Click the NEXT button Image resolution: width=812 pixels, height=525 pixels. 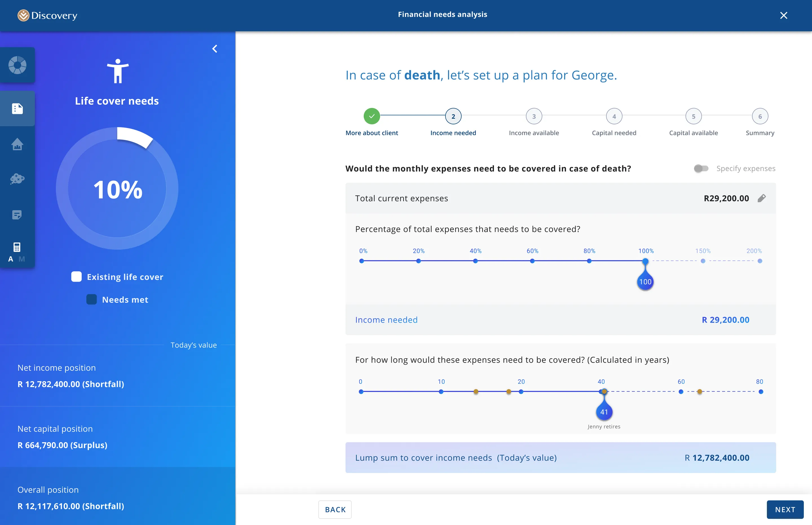[785, 509]
